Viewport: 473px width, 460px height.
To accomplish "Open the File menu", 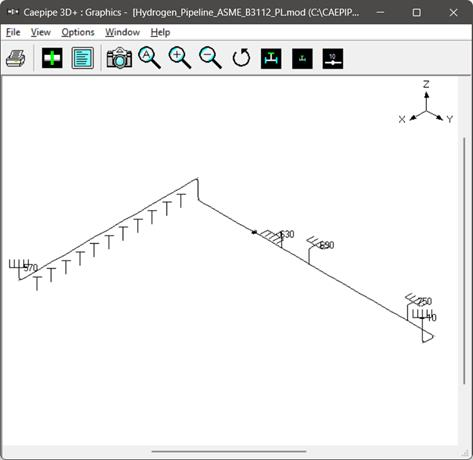I will 13,32.
